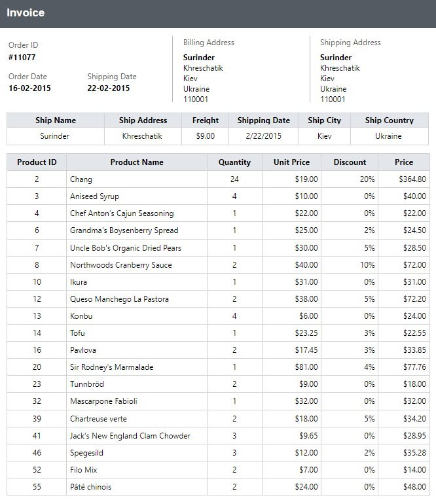Click the Product ID column header
436x504 pixels.
37,162
